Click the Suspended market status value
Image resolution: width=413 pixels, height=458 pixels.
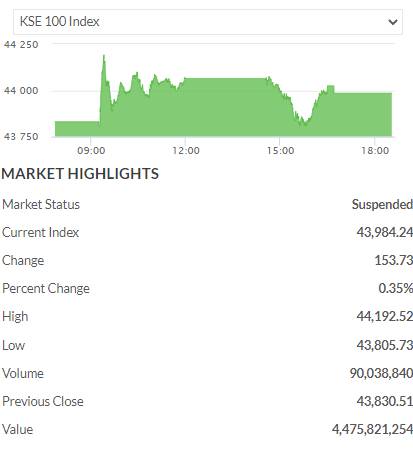(382, 204)
